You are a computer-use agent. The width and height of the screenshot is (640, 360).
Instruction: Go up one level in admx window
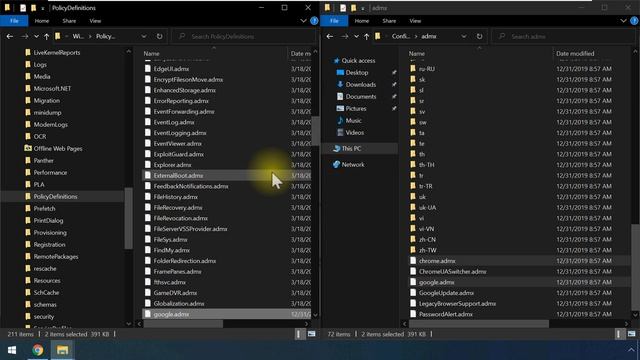tap(367, 36)
